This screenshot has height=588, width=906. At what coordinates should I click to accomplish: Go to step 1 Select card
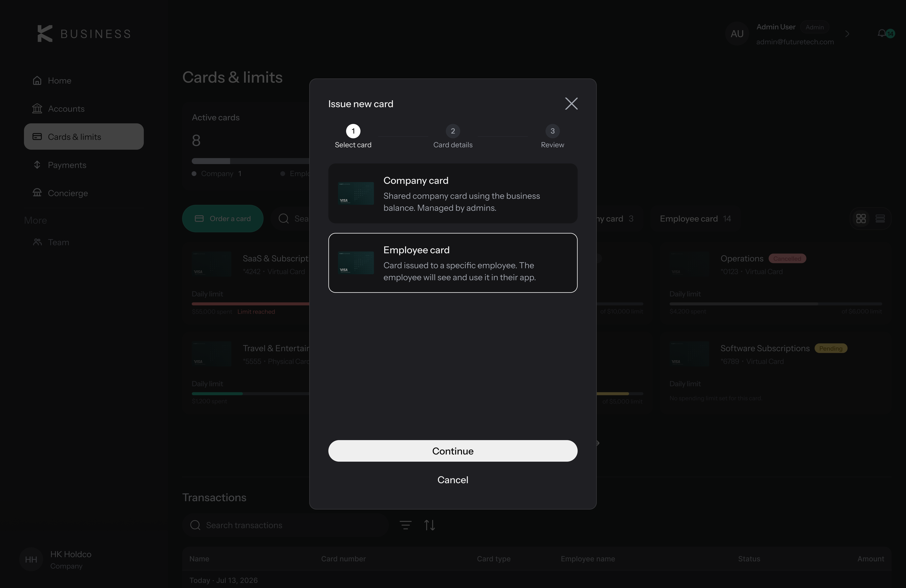pyautogui.click(x=353, y=136)
